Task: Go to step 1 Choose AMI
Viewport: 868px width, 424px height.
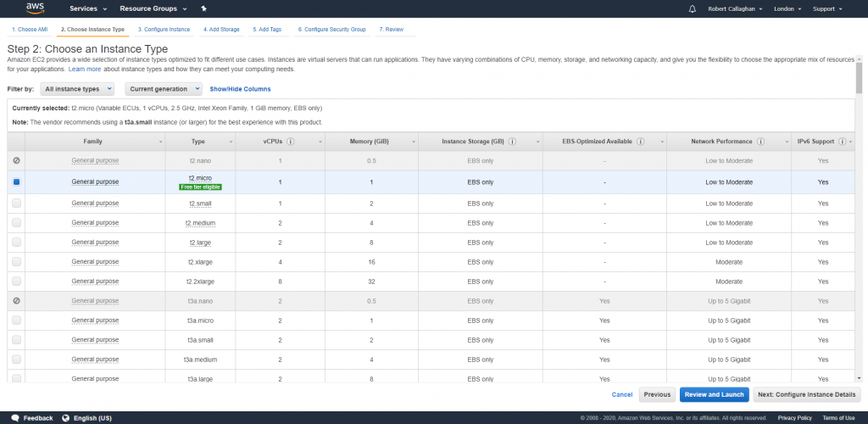Action: pyautogui.click(x=30, y=30)
